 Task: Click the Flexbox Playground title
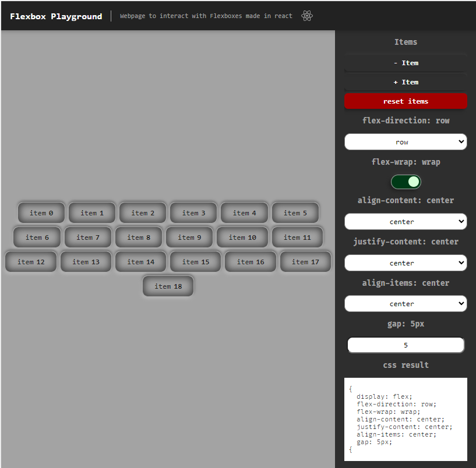point(56,16)
